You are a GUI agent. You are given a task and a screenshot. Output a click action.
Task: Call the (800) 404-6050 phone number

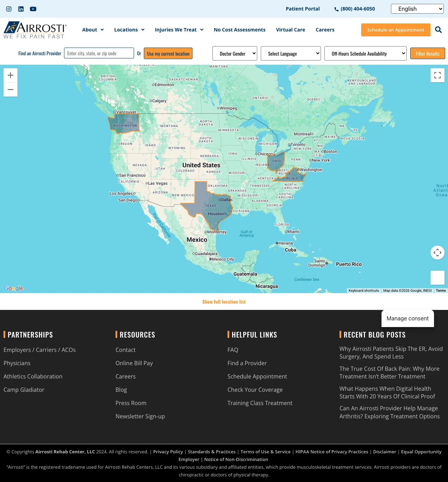355,9
